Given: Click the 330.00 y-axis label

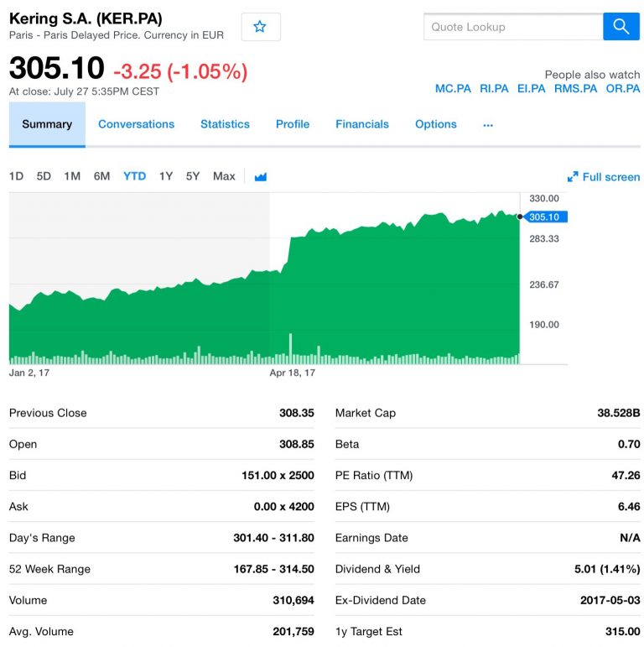Looking at the screenshot, I should [544, 199].
